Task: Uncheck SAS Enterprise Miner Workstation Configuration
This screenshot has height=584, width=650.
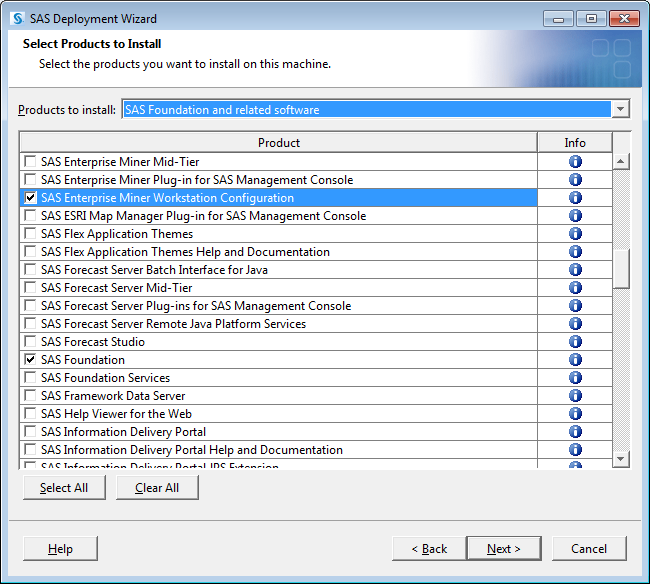Action: (x=30, y=197)
